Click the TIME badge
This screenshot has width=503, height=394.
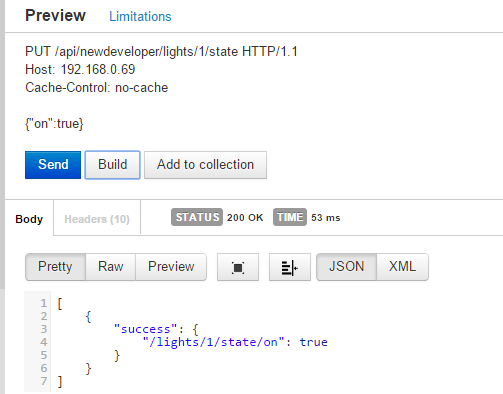[290, 217]
